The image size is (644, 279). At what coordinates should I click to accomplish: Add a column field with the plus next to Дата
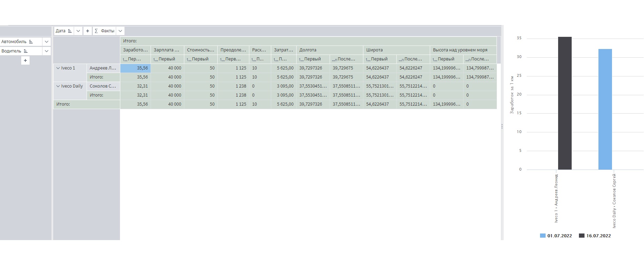[x=88, y=31]
